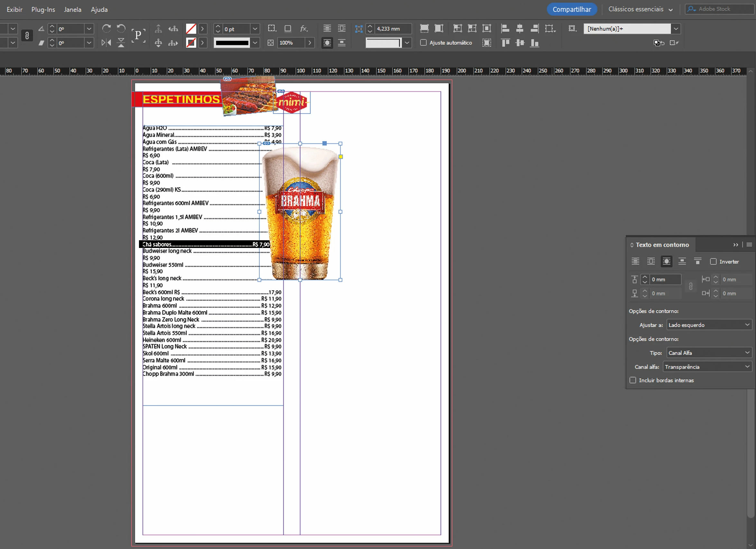Screen dimensions: 756x549
Task: Open the Janela menu
Action: click(72, 9)
